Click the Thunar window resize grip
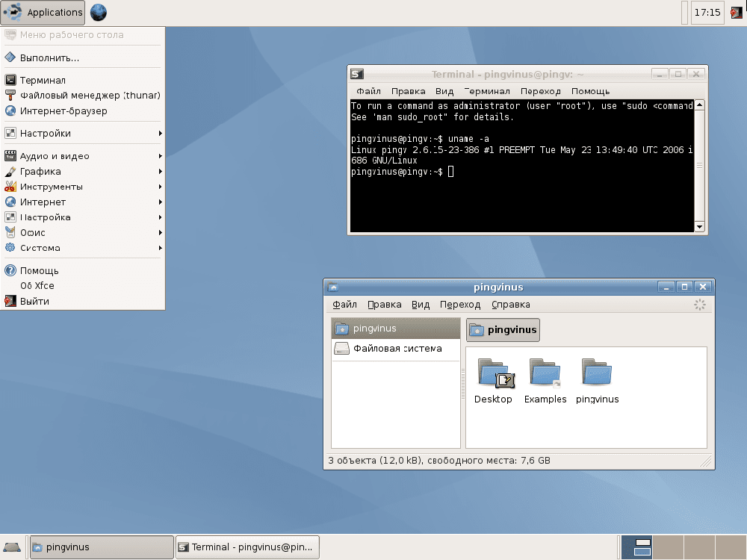 pos(706,461)
